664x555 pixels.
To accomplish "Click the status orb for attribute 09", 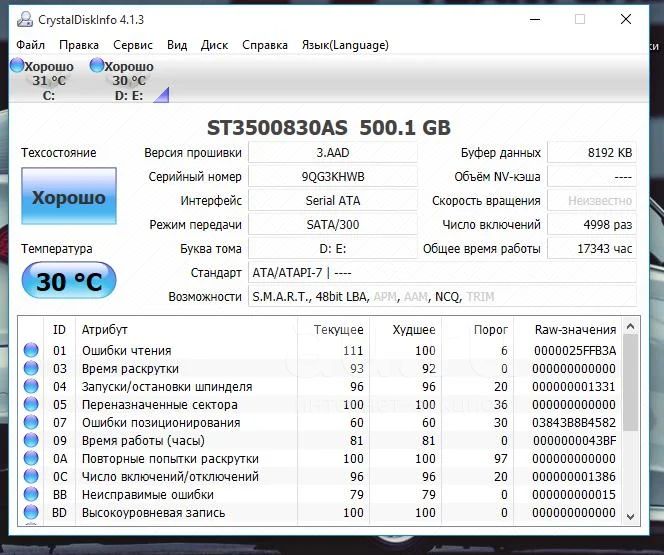I will (x=31, y=440).
